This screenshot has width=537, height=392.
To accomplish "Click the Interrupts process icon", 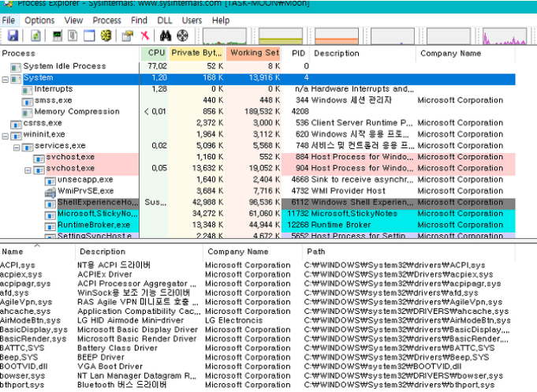I will coord(27,89).
